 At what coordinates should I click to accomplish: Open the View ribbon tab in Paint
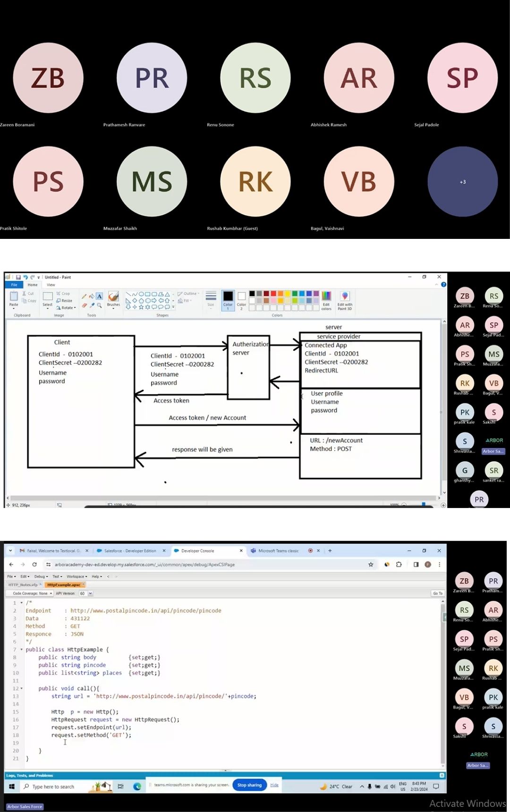(x=51, y=285)
